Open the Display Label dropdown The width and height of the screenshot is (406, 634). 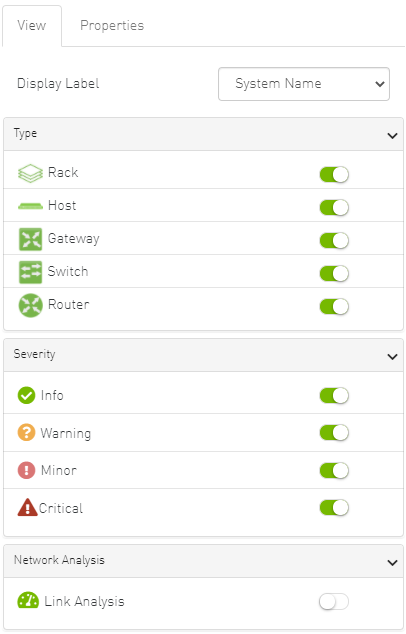[x=304, y=84]
